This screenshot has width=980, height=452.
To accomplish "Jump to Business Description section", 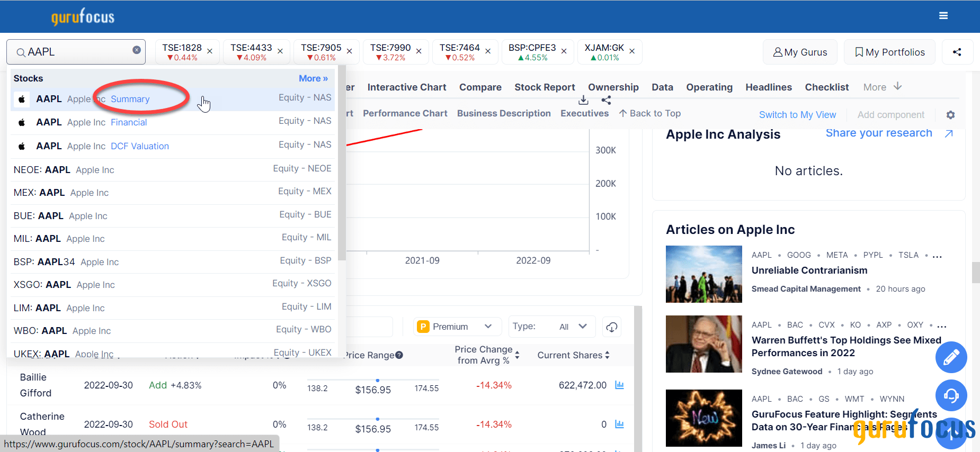I will point(504,113).
